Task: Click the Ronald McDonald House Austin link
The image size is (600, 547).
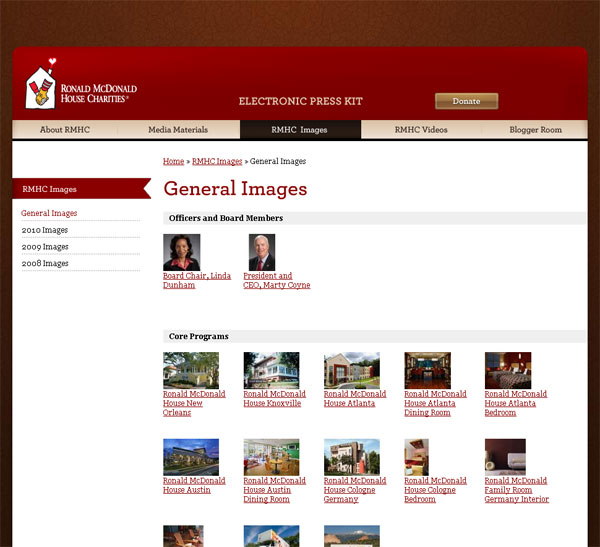Action: click(194, 485)
